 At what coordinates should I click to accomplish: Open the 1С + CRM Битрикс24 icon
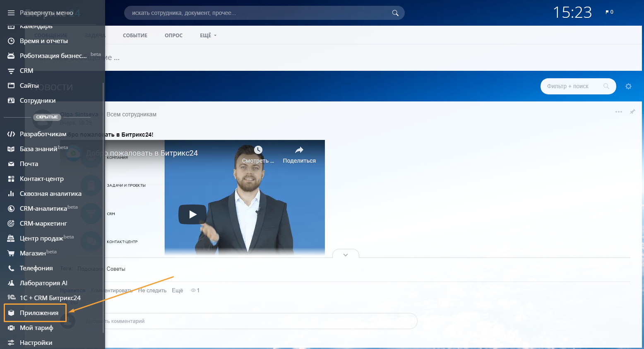tap(11, 298)
